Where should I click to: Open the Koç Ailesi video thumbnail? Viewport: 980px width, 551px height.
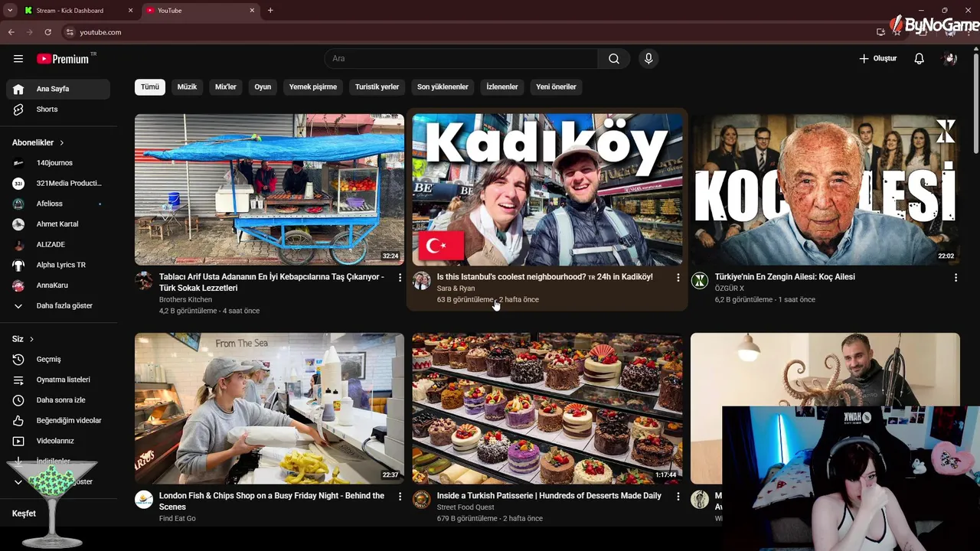(x=825, y=190)
